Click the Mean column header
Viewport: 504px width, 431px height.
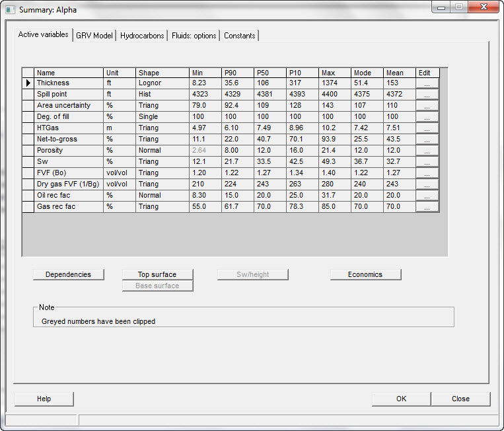(x=399, y=73)
